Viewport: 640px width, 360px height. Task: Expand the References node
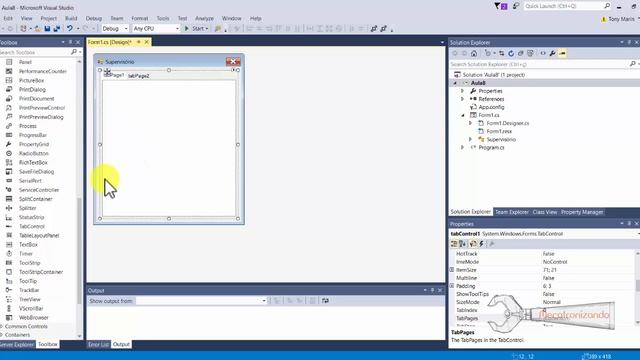pyautogui.click(x=462, y=99)
